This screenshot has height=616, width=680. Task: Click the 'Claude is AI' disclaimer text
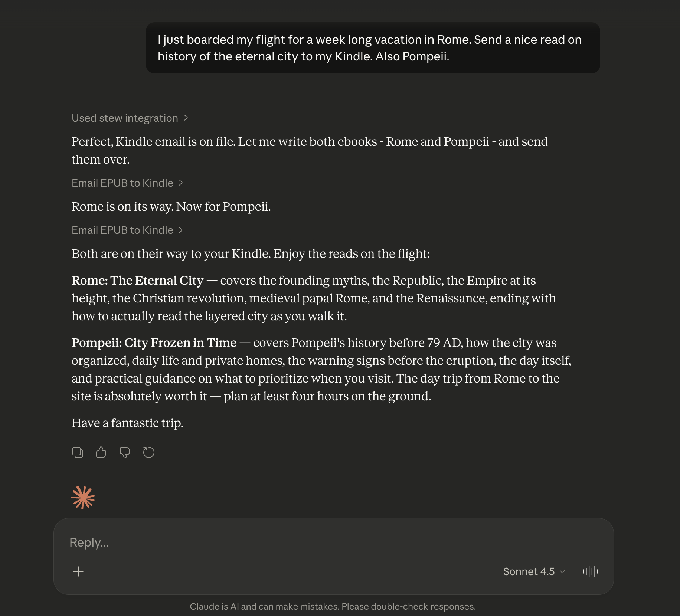coord(333,607)
